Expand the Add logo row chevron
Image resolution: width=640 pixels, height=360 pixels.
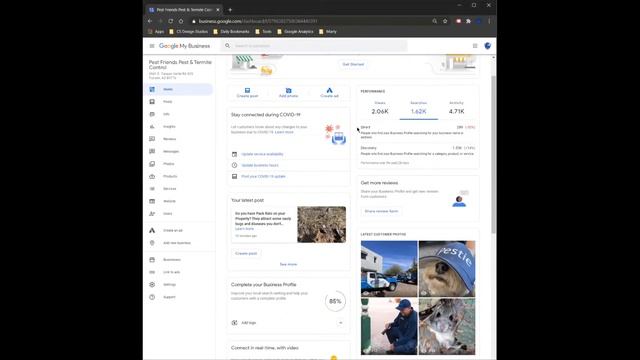[340, 323]
